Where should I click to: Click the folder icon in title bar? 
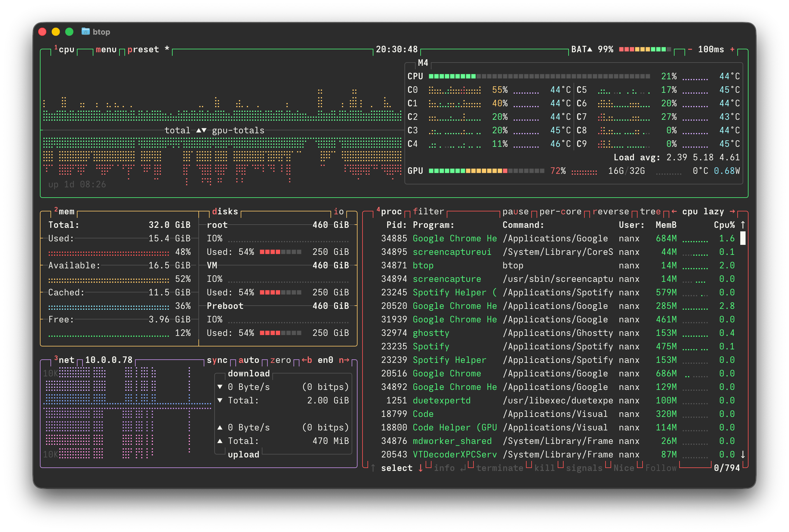pyautogui.click(x=85, y=31)
